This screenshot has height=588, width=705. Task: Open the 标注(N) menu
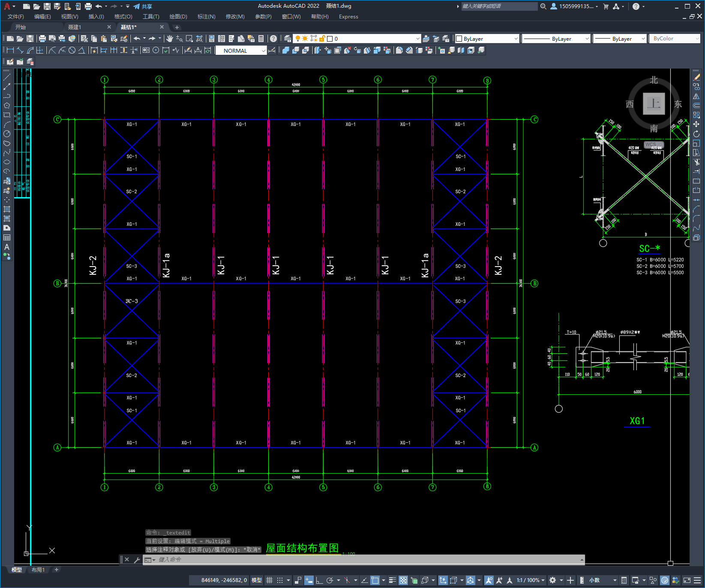click(x=206, y=17)
